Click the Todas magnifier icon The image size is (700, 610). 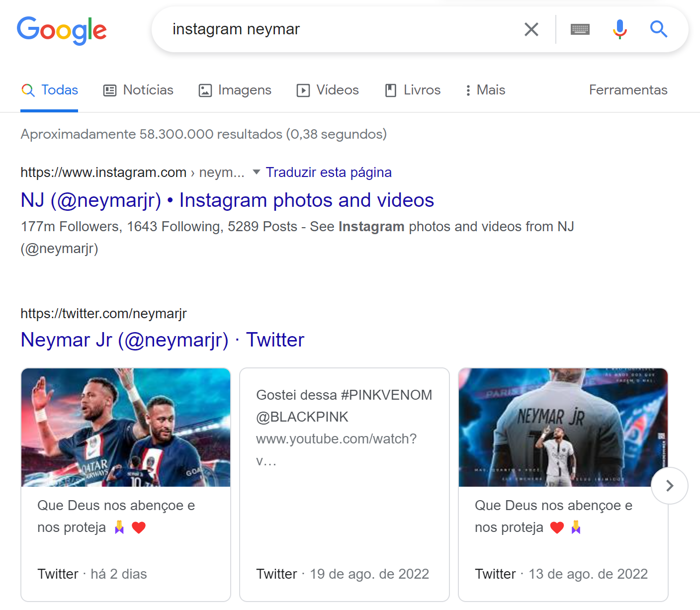coord(28,90)
